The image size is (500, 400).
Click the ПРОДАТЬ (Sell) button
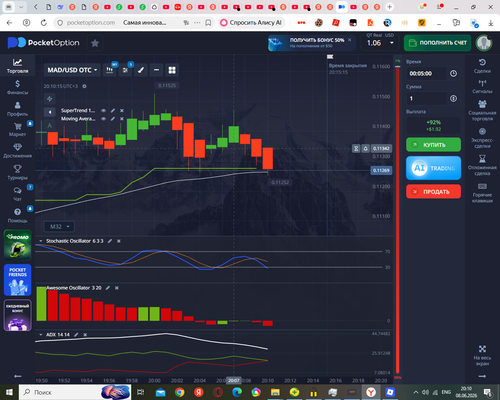point(433,192)
